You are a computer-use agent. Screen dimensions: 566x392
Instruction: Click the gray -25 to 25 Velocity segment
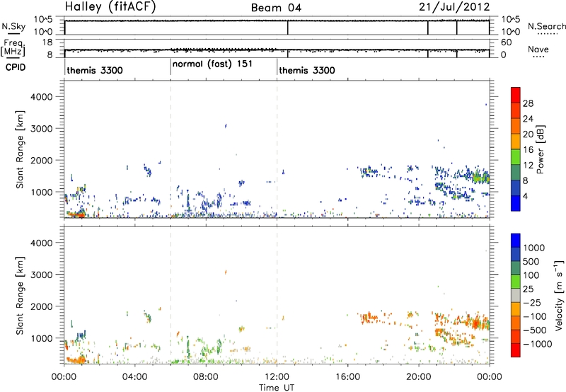[x=516, y=296]
